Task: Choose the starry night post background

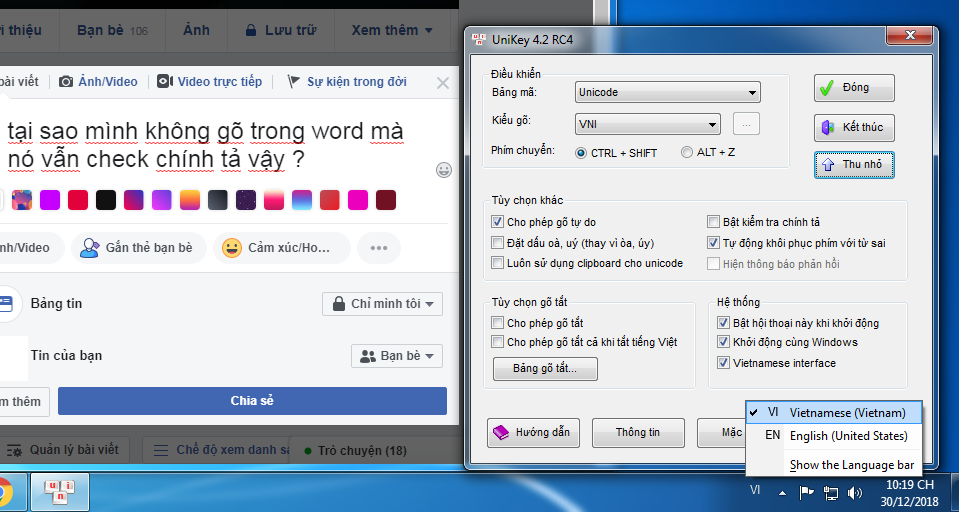Action: [x=246, y=200]
